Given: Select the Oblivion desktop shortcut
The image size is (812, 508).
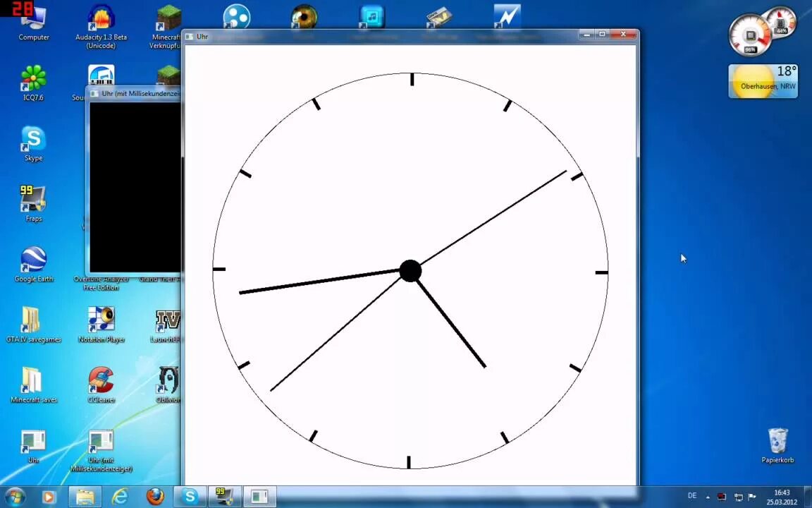Looking at the screenshot, I should pos(168,385).
